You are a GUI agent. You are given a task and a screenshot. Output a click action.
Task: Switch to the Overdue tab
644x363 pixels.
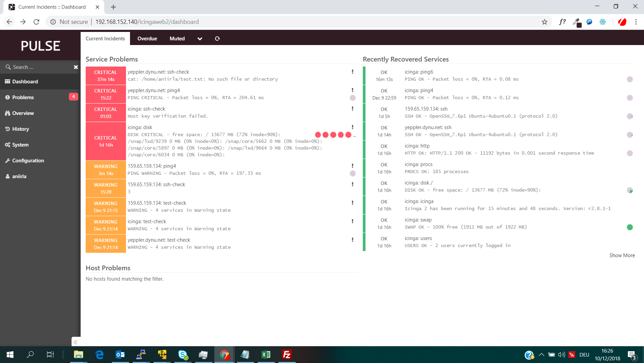coord(147,39)
